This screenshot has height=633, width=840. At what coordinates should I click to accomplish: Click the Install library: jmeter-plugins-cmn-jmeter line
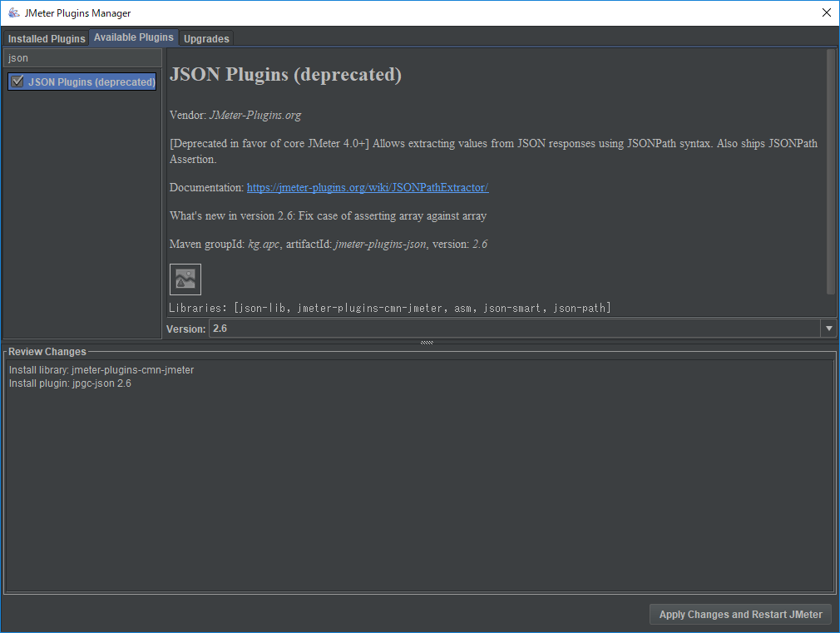point(101,369)
